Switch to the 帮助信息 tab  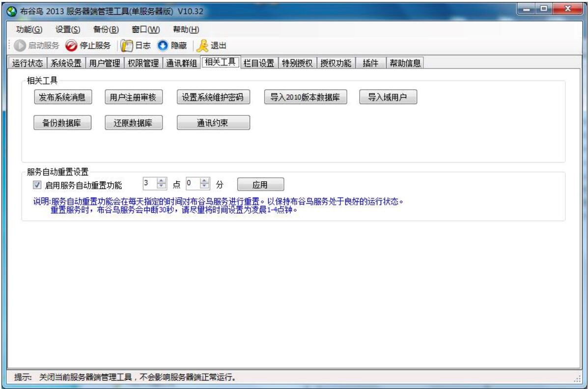[405, 63]
